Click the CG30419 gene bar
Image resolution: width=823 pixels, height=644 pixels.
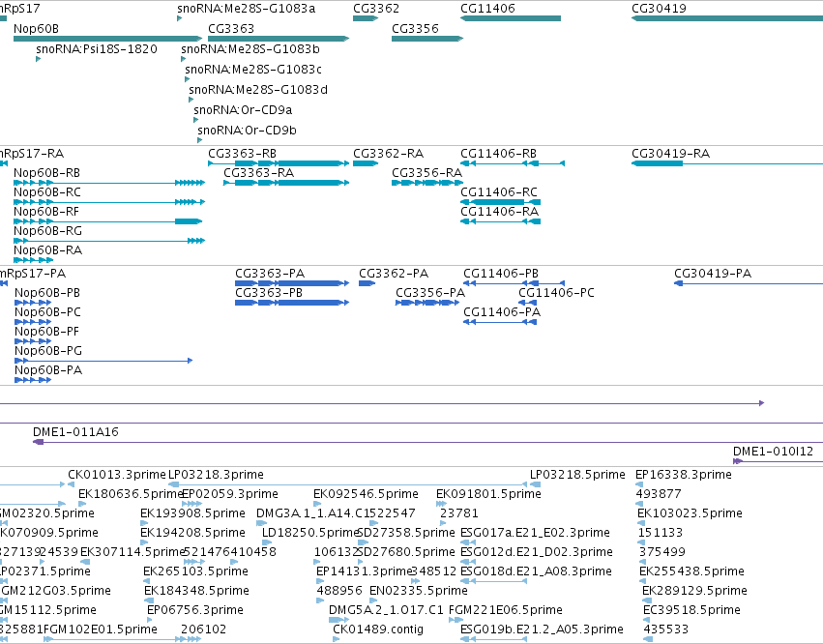point(727,18)
